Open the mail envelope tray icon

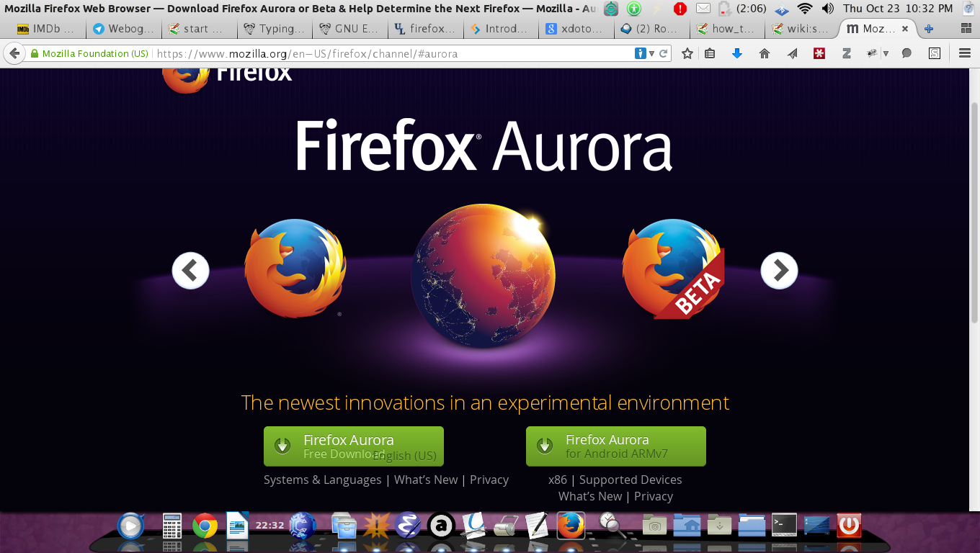[703, 9]
